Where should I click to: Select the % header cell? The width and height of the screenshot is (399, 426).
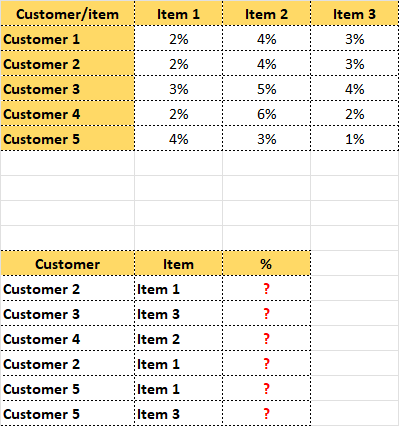266,263
